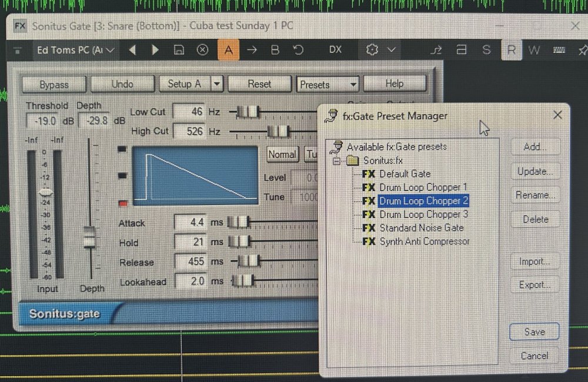This screenshot has height=382, width=588.
Task: Select the Drum Loop Chopper 1 preset
Action: tap(423, 187)
